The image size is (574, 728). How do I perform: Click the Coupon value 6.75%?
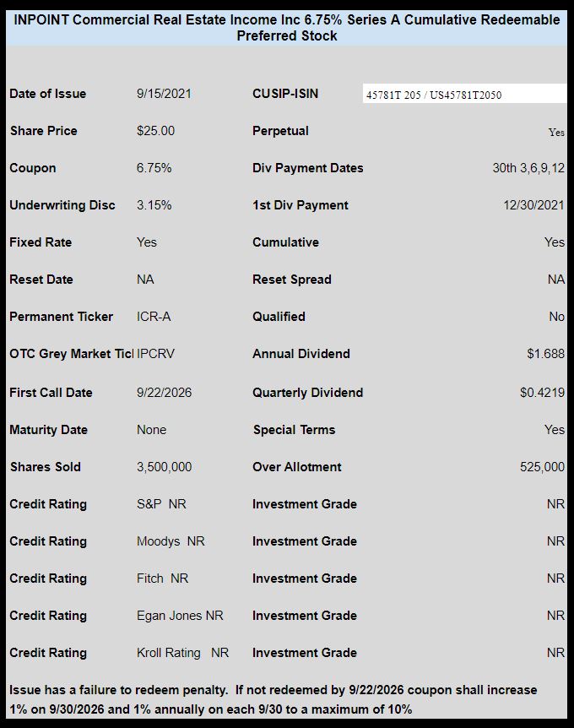(x=154, y=168)
